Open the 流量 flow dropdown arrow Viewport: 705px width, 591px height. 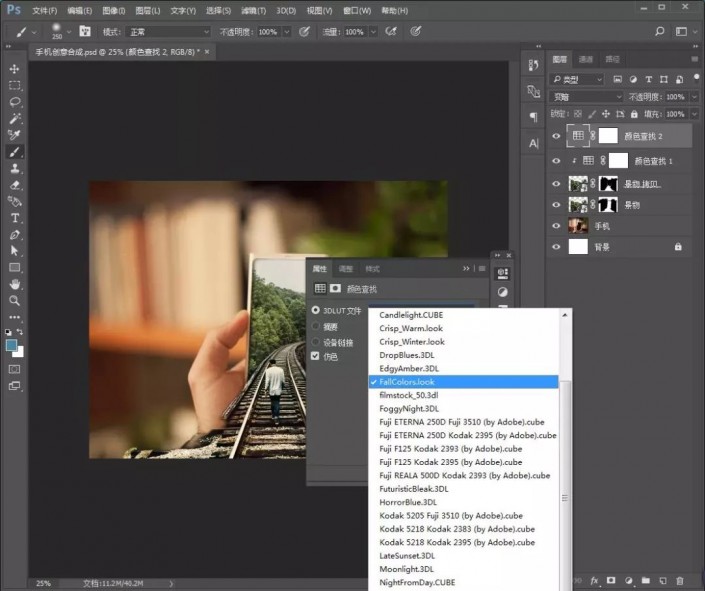373,31
